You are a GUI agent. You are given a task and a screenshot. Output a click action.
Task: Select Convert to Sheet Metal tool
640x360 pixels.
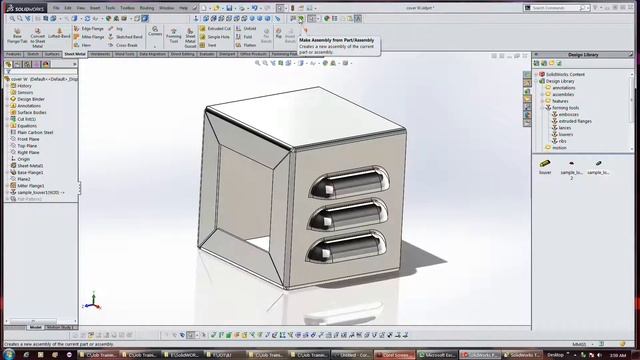(38, 38)
